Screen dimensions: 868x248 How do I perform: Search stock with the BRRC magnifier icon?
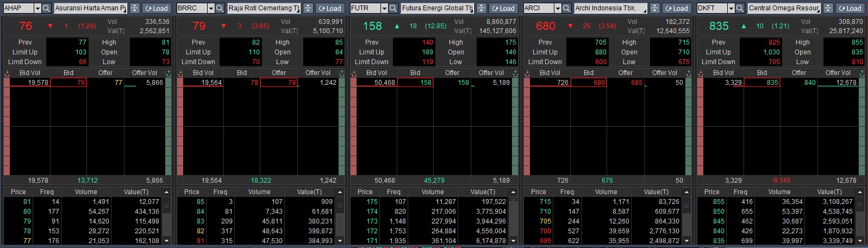coord(220,8)
